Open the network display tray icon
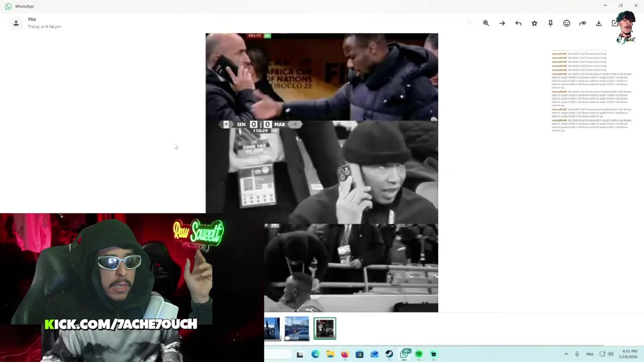Image resolution: width=644 pixels, height=362 pixels. pyautogui.click(x=602, y=354)
